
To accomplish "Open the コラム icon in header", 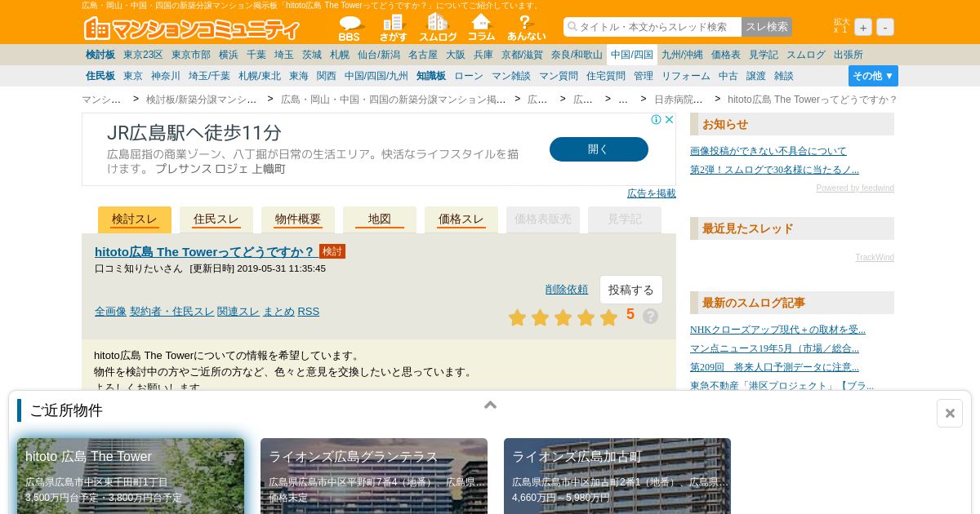I will click(481, 28).
